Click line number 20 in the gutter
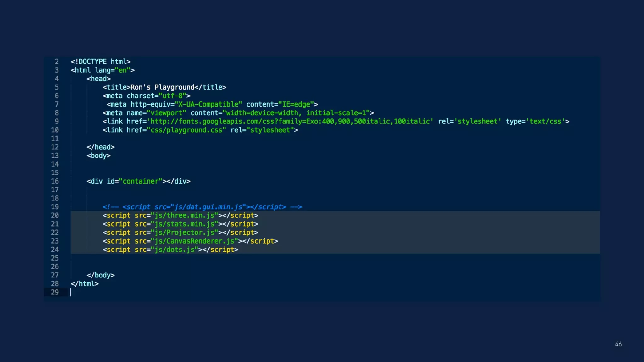 pos(55,216)
